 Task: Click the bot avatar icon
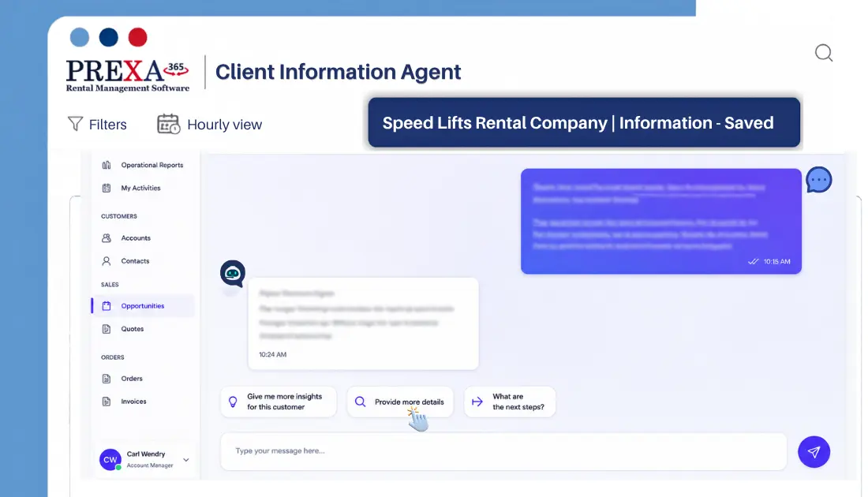pos(233,274)
